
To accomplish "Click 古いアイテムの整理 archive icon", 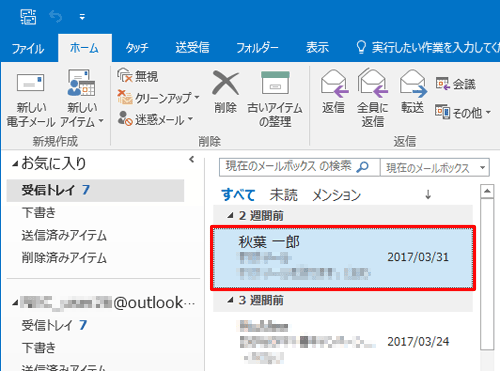I will [x=275, y=99].
